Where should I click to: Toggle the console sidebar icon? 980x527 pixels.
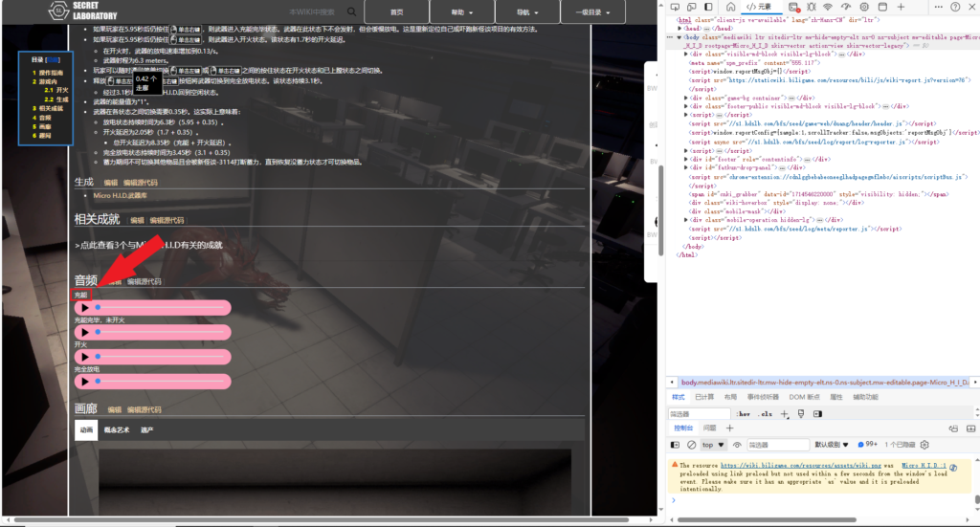(x=675, y=445)
